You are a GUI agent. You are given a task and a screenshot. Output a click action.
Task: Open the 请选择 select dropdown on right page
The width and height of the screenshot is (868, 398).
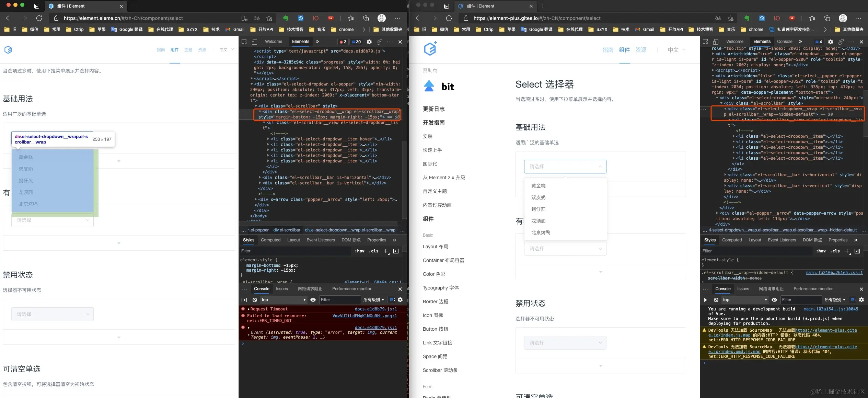click(565, 167)
